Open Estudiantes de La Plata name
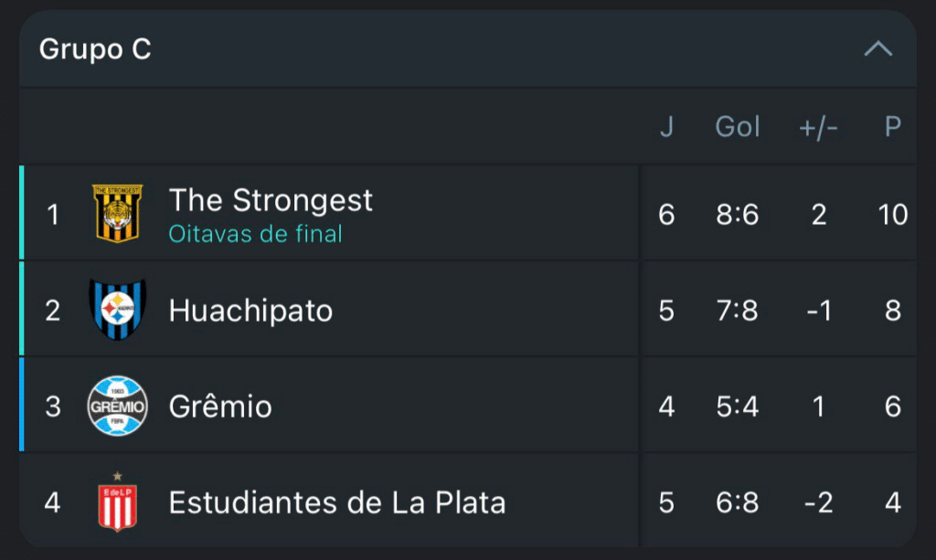 [x=336, y=502]
